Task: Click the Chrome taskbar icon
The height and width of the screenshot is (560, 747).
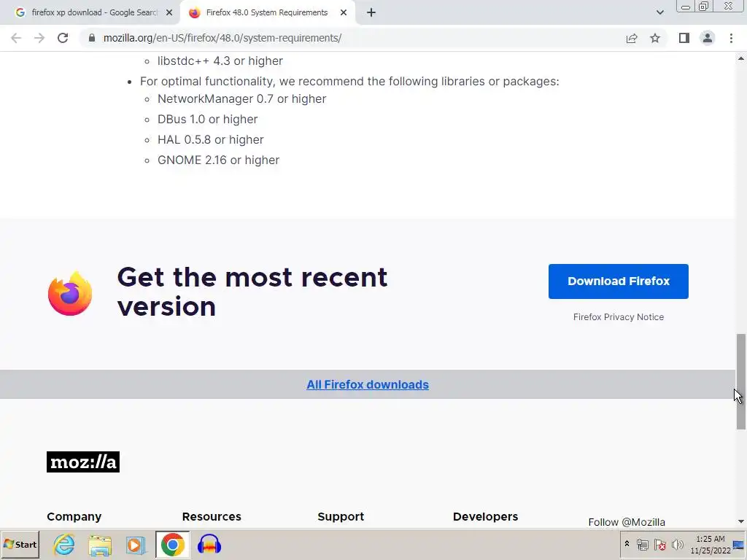Action: (x=172, y=545)
